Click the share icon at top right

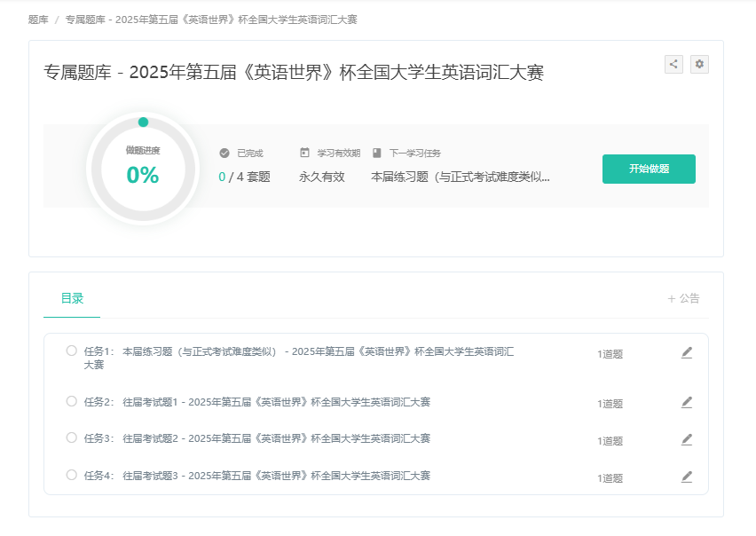click(x=673, y=64)
